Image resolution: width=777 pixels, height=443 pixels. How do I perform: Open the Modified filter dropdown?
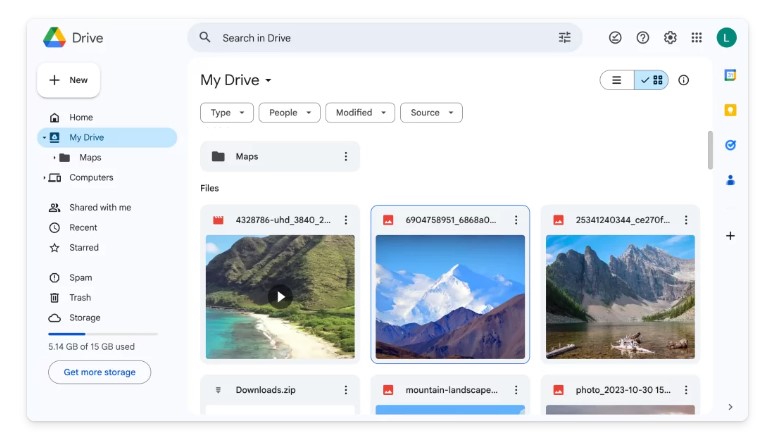coord(360,113)
